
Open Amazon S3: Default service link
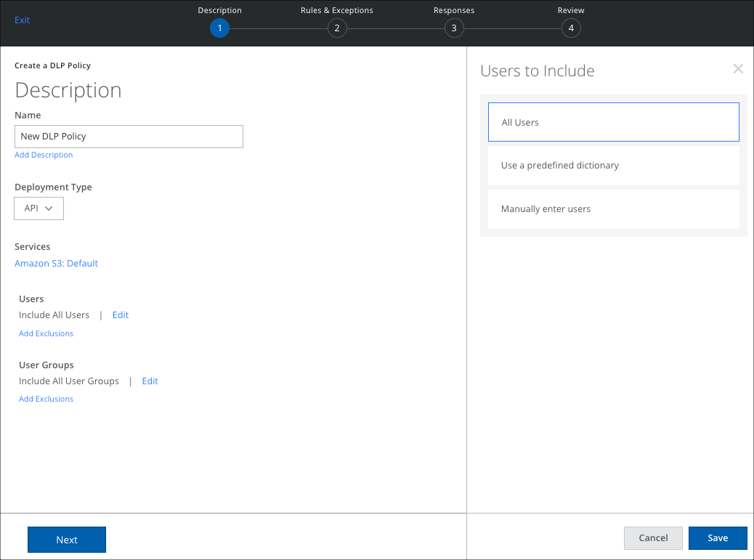(56, 264)
